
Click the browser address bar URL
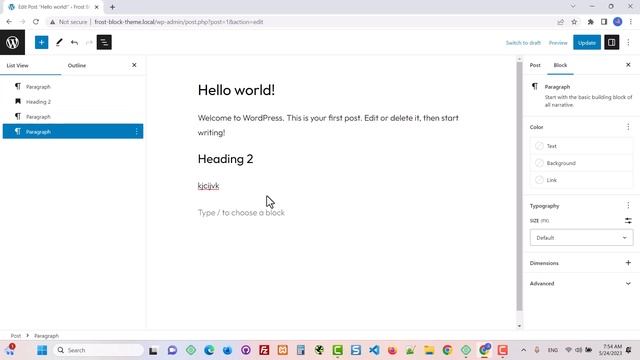pyautogui.click(x=179, y=22)
